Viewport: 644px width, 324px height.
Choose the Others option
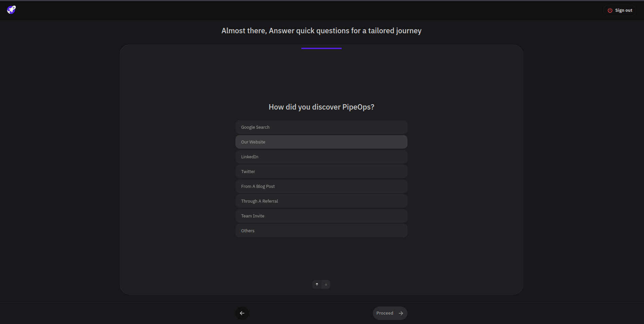coord(321,231)
